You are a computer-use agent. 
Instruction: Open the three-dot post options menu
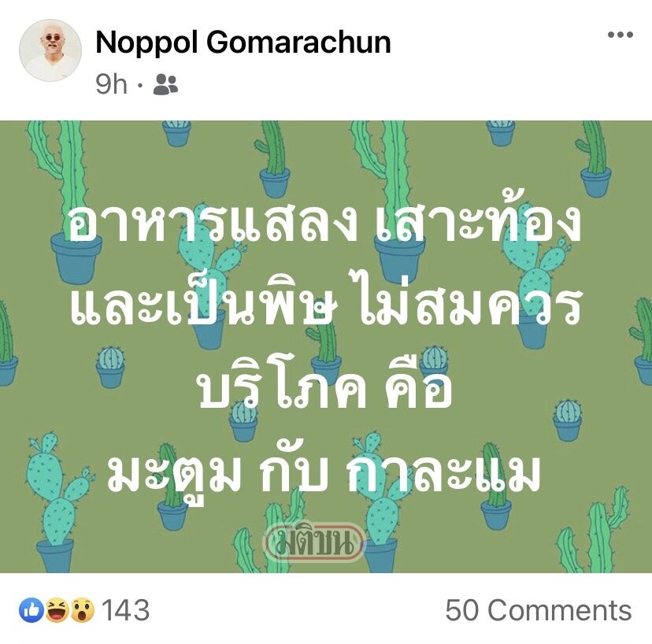(621, 35)
